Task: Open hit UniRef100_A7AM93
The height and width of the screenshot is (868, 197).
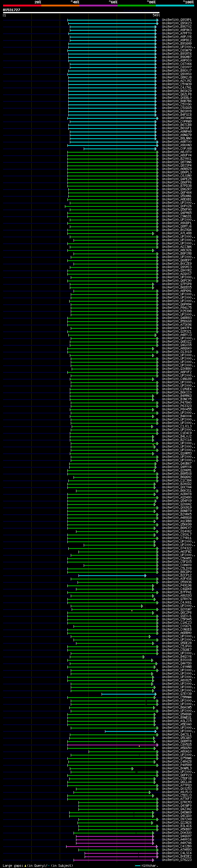Action: [x=176, y=850]
